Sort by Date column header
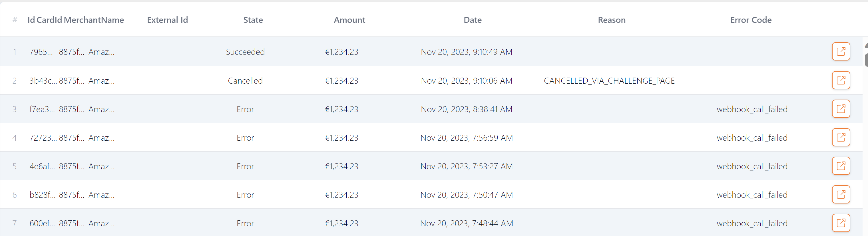Image resolution: width=868 pixels, height=236 pixels. click(473, 20)
